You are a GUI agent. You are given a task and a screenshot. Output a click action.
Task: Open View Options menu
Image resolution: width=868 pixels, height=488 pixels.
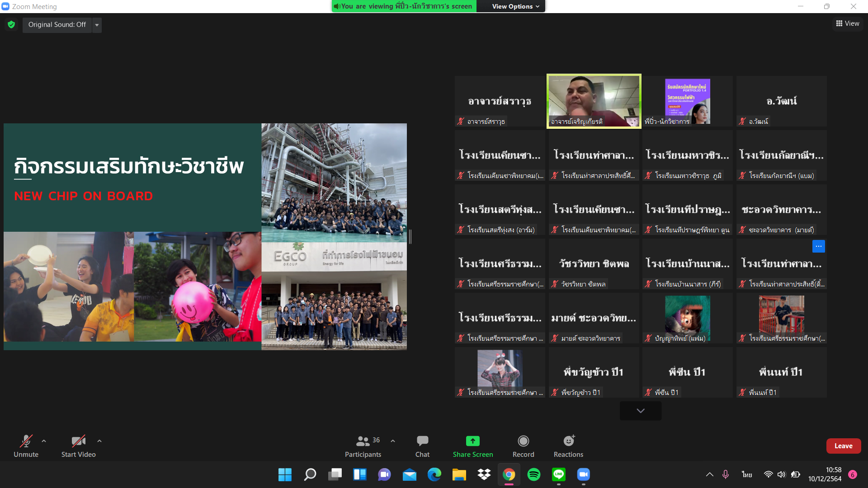pos(516,6)
